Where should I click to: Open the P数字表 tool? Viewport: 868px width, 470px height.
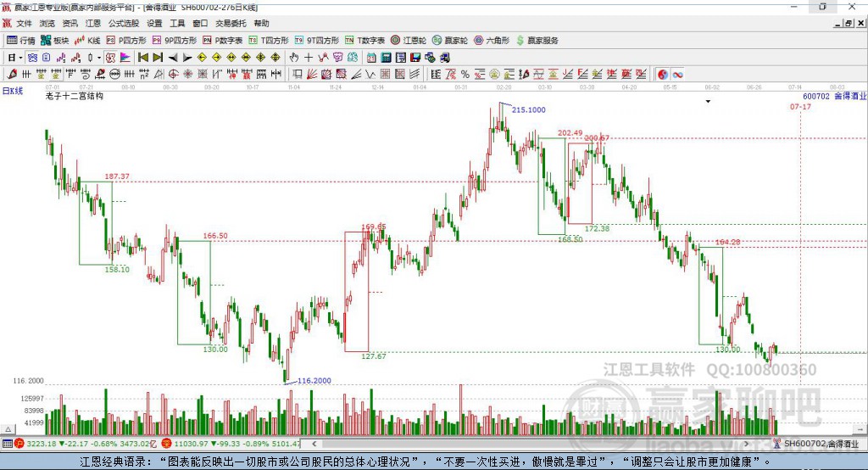(x=223, y=41)
